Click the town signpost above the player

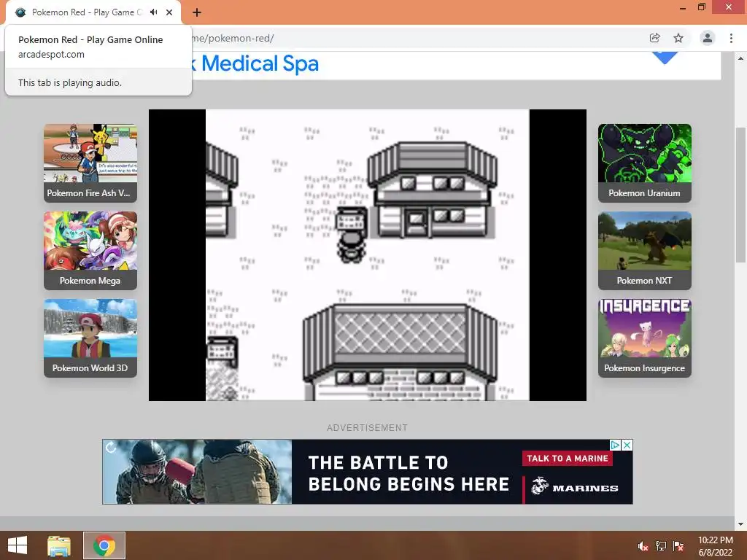pyautogui.click(x=352, y=219)
